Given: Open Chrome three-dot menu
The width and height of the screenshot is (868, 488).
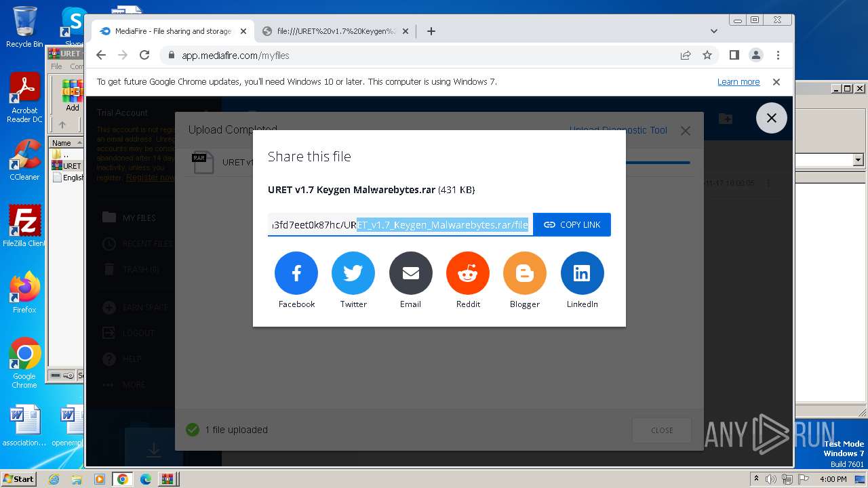Looking at the screenshot, I should [778, 56].
